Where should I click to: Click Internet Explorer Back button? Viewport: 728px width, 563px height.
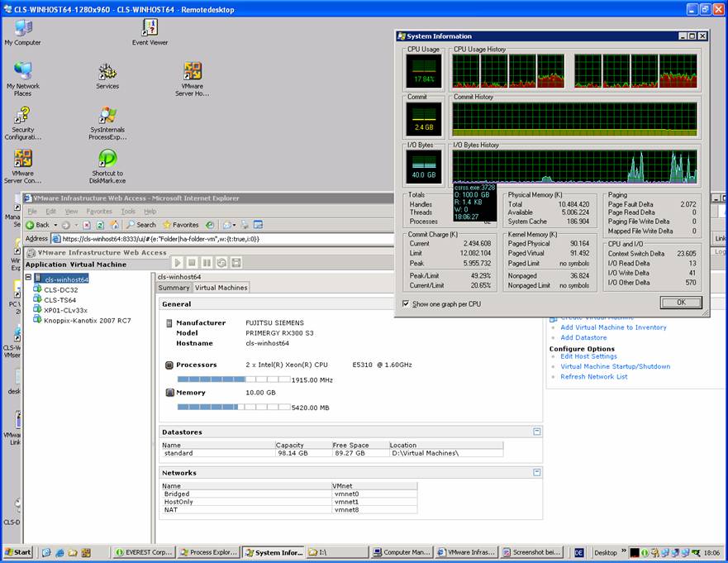coord(37,225)
